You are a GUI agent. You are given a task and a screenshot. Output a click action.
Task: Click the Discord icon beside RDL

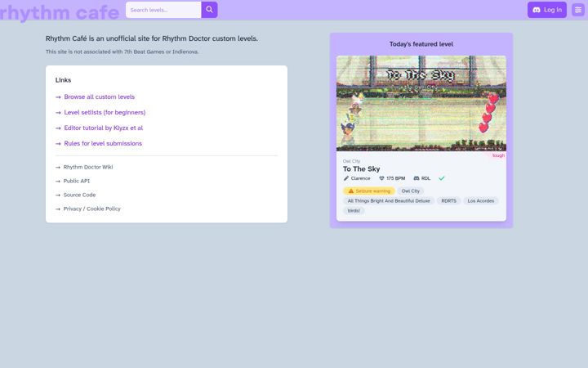click(416, 178)
